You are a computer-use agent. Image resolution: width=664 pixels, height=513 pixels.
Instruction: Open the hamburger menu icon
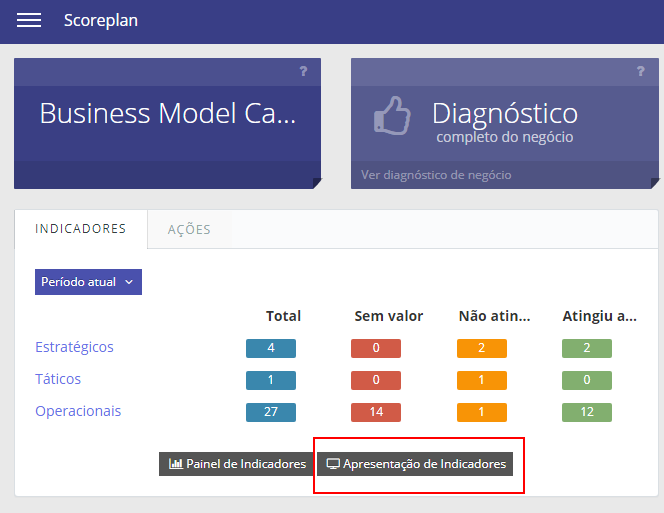[x=29, y=20]
